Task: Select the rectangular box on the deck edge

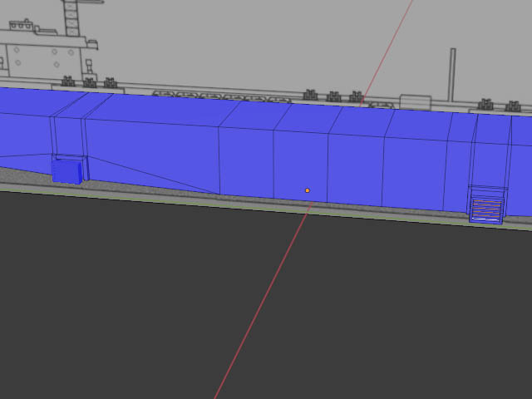Action: point(416,101)
